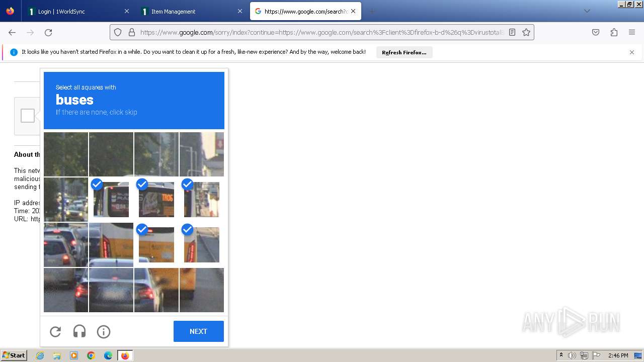Viewport: 644px width, 362px height.
Task: Open the Action Center flag icon
Action: (x=596, y=355)
